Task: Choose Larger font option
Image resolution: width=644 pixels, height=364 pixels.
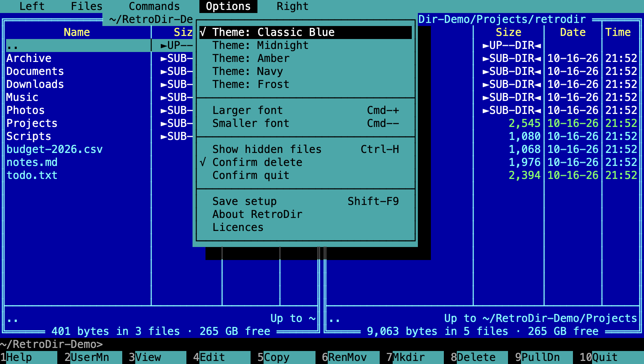Action: pos(306,110)
